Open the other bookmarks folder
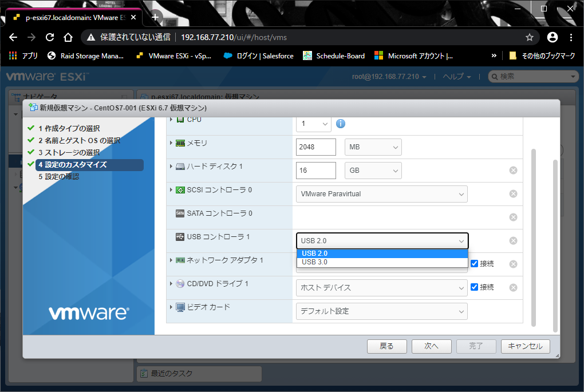This screenshot has width=584, height=392. [x=542, y=56]
